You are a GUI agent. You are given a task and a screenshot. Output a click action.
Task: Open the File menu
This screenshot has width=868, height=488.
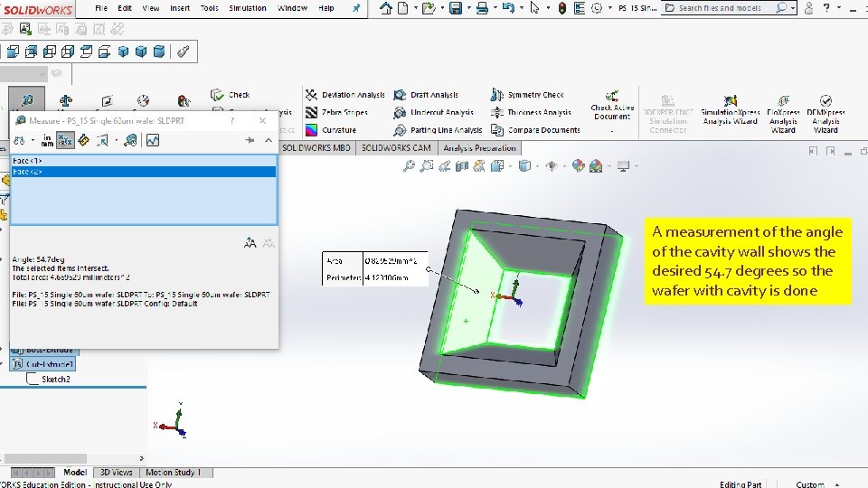click(x=101, y=8)
